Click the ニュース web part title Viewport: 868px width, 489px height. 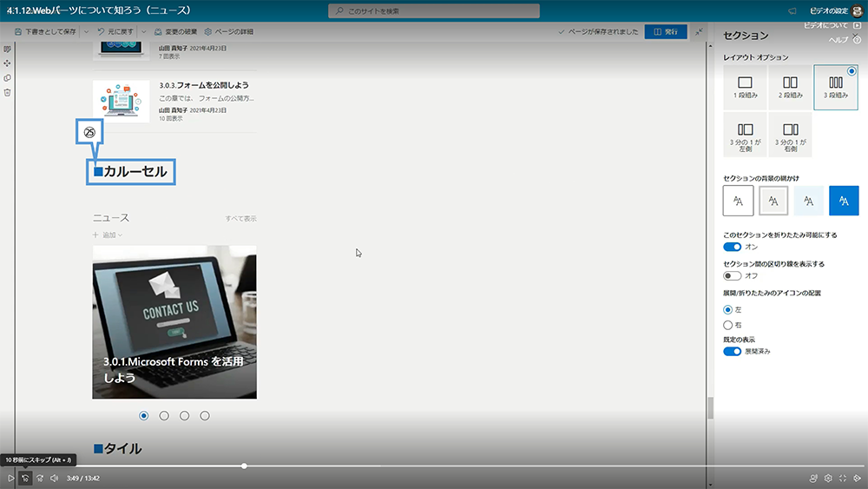(111, 218)
